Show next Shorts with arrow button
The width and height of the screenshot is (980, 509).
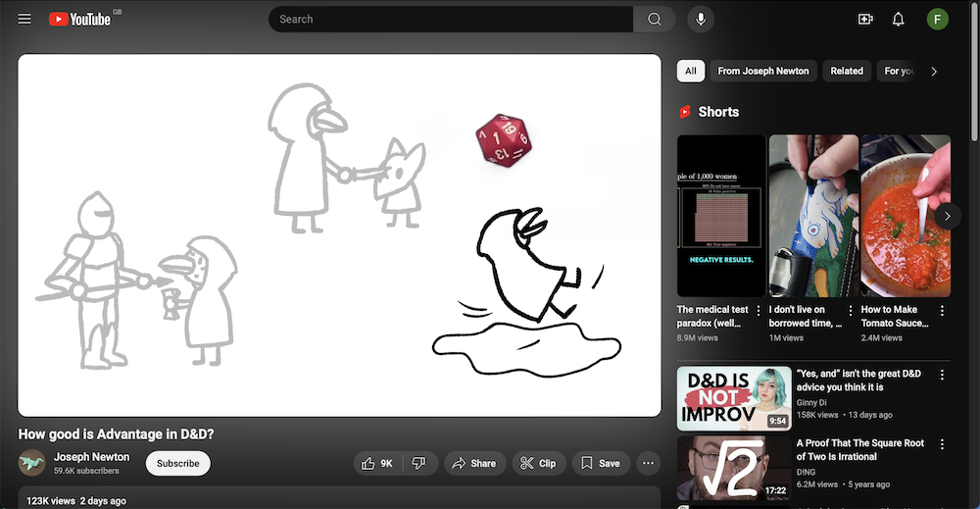click(947, 216)
